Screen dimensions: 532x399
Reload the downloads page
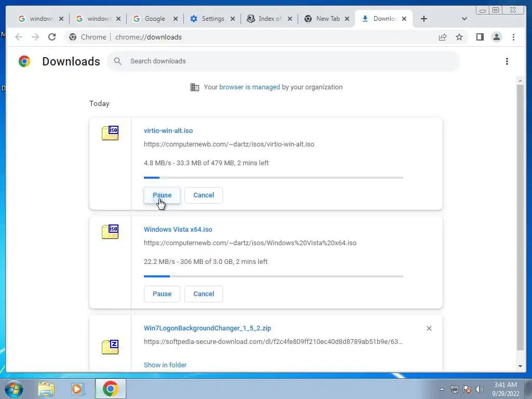coord(52,37)
